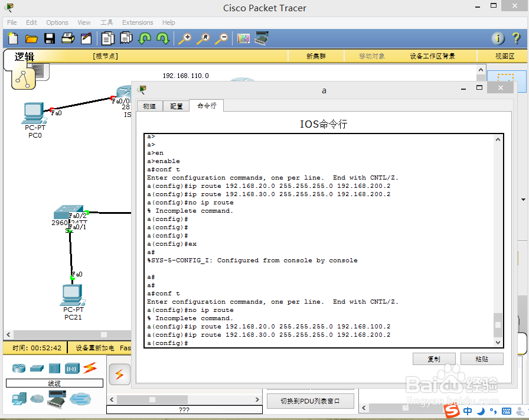Open the File menu
Image resolution: width=529 pixels, height=420 pixels.
[x=12, y=22]
